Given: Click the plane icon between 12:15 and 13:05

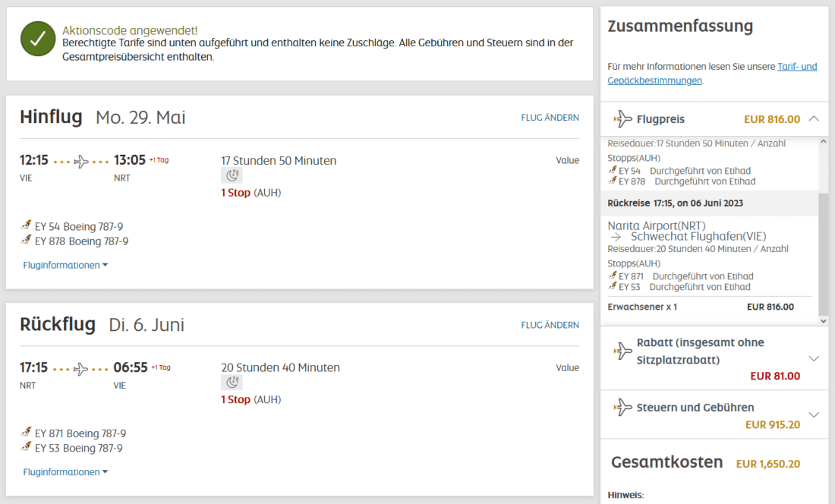Looking at the screenshot, I should (81, 161).
